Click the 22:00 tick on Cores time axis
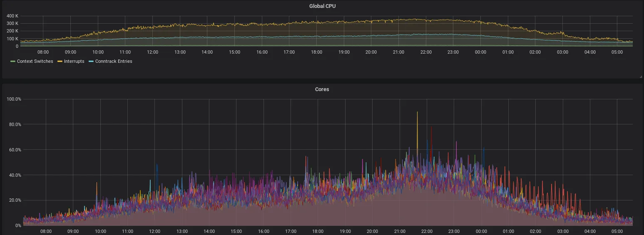This screenshot has width=644, height=235. (x=427, y=231)
